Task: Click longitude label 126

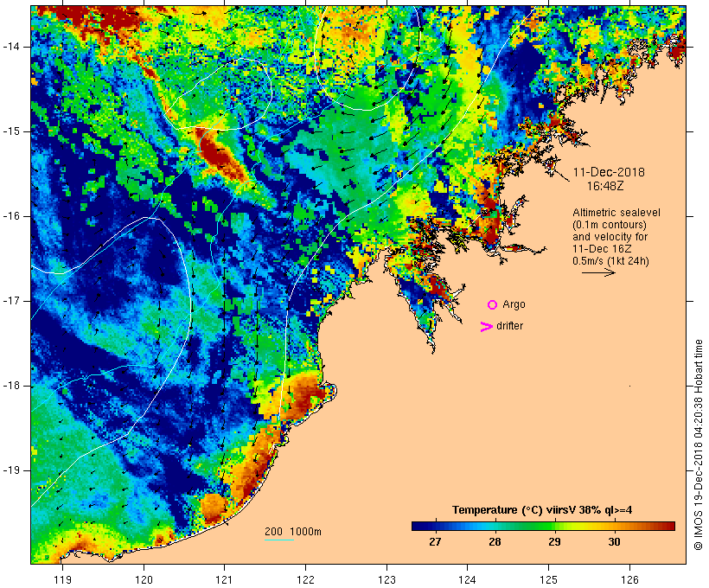Action: (629, 579)
